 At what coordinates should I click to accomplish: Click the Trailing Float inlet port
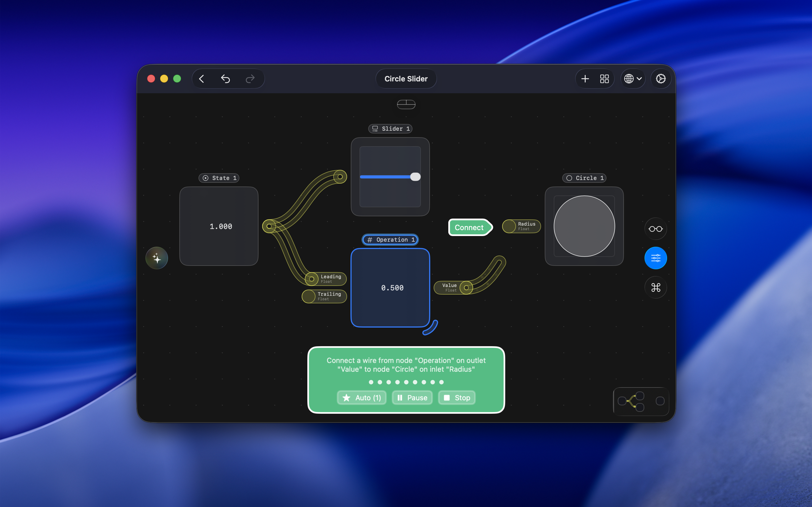308,296
